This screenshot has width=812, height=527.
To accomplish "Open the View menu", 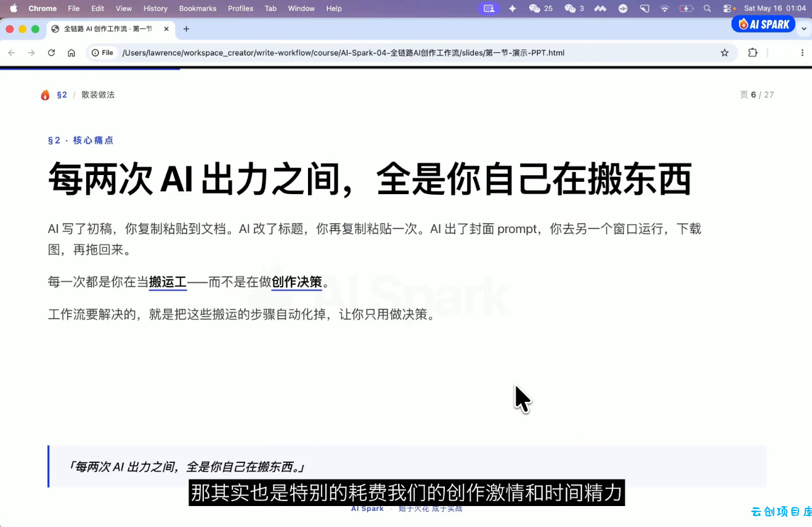I will coord(124,9).
